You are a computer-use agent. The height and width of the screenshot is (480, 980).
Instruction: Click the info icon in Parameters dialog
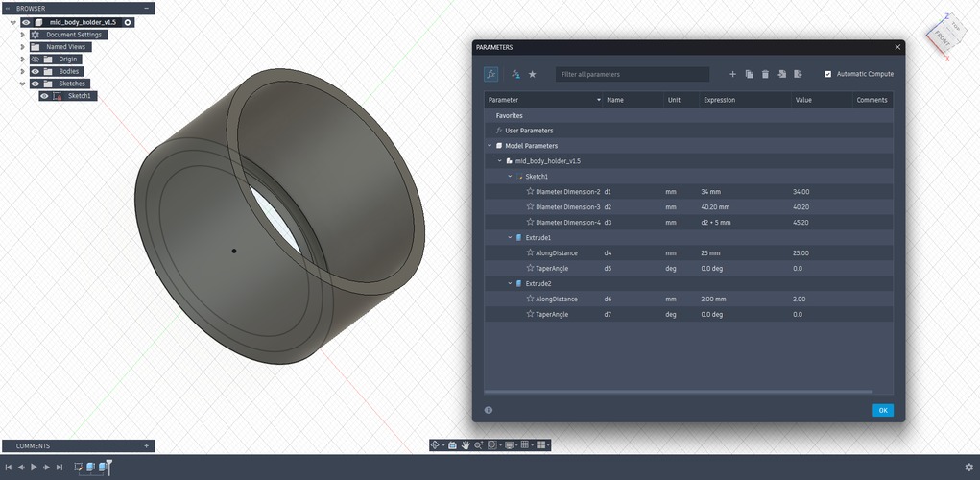489,410
